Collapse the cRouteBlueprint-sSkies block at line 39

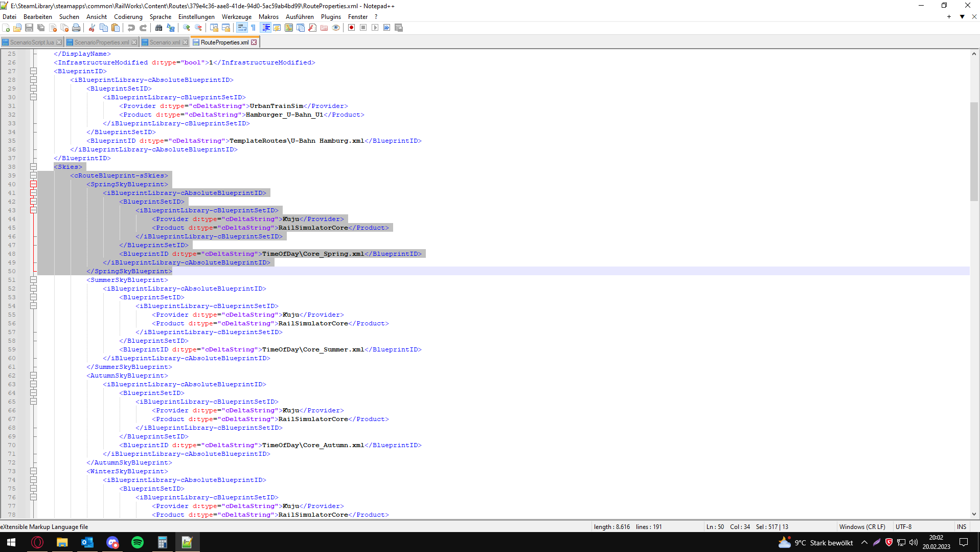pyautogui.click(x=33, y=175)
